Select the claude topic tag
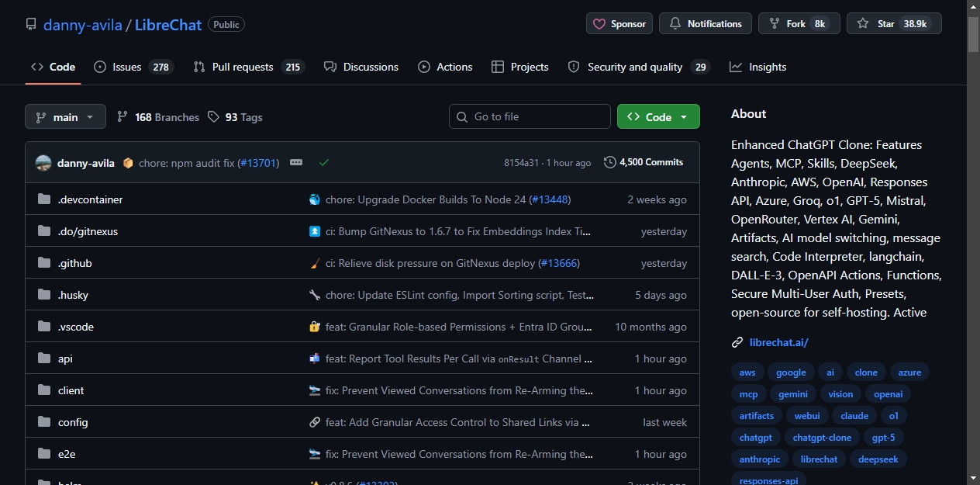The height and width of the screenshot is (485, 980). point(854,416)
